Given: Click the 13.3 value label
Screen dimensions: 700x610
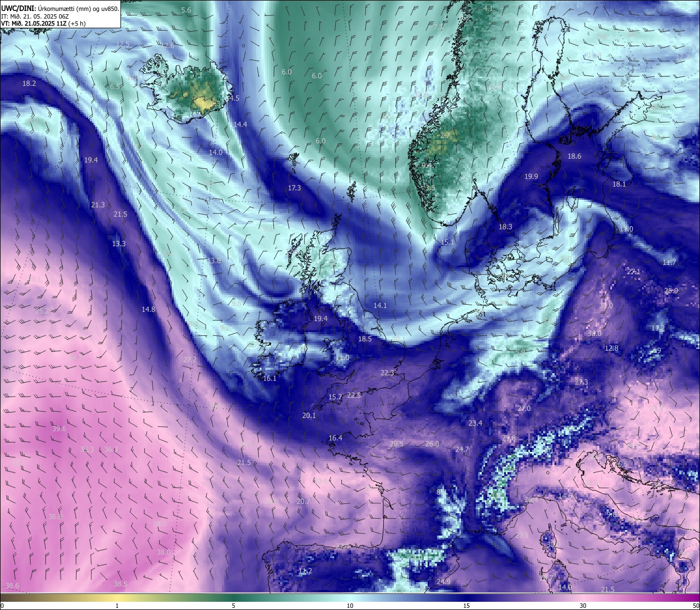Looking at the screenshot, I should pyautogui.click(x=119, y=244).
